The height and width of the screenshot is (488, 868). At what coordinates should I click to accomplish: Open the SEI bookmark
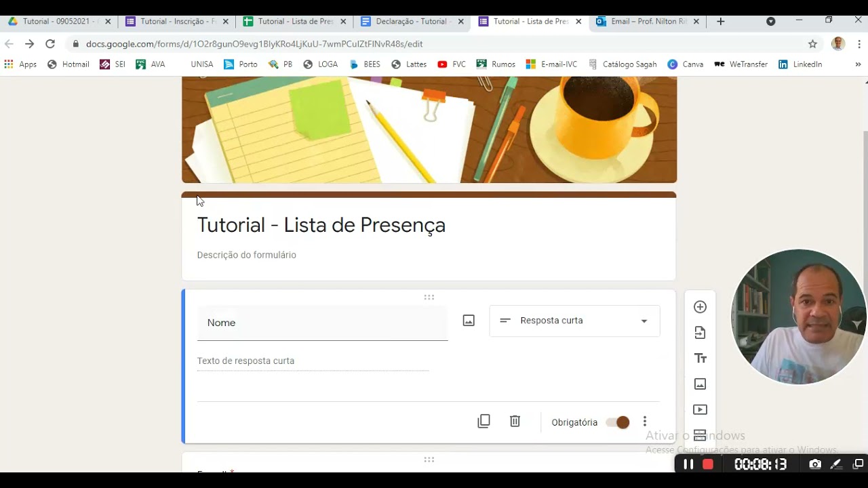(x=113, y=64)
